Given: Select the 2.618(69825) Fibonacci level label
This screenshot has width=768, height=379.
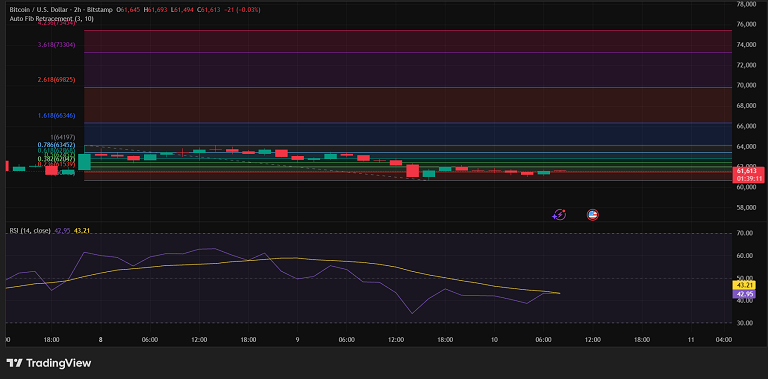Looking at the screenshot, I should (56, 79).
